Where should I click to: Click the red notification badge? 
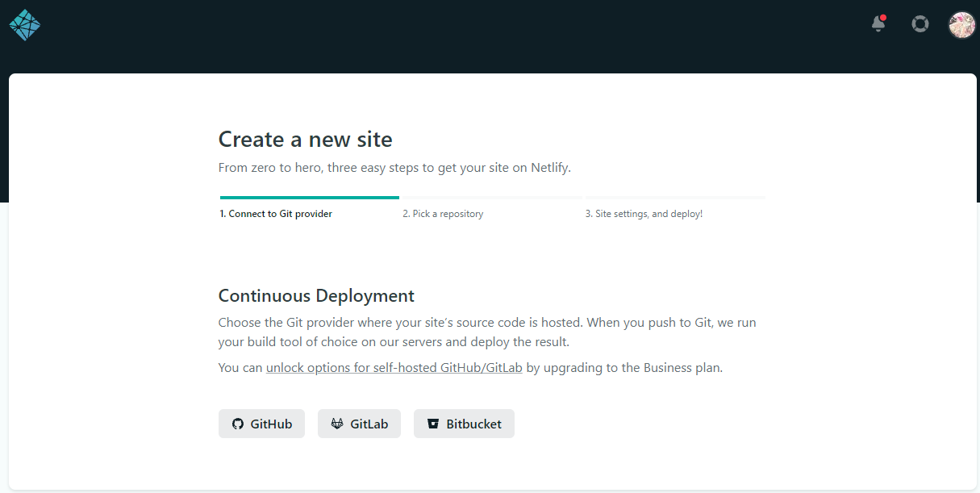click(x=885, y=16)
